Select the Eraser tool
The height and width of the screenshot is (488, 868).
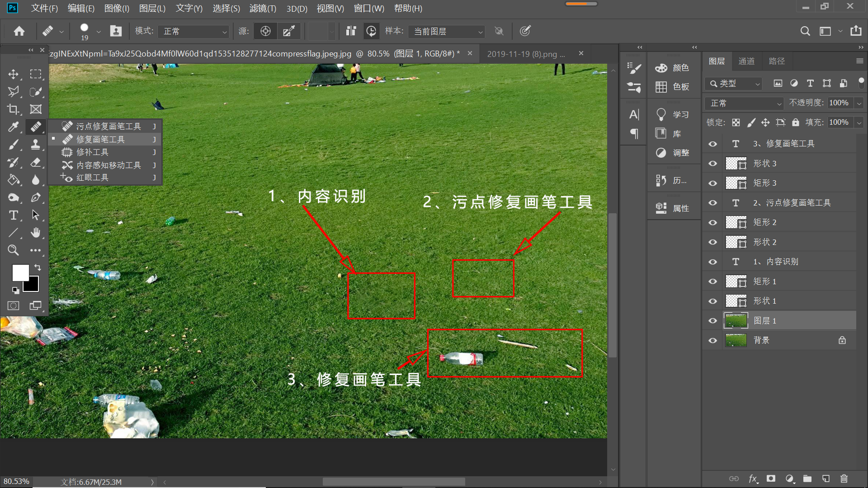[35, 162]
